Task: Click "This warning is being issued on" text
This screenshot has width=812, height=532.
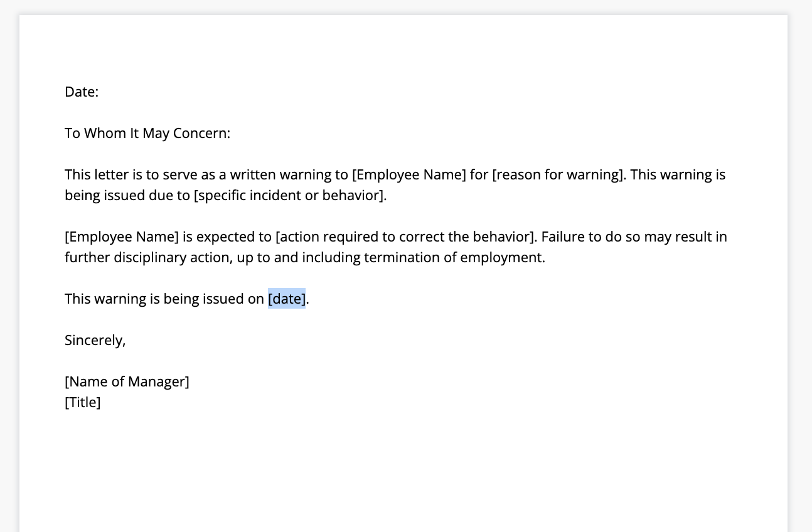Action: pyautogui.click(x=164, y=299)
